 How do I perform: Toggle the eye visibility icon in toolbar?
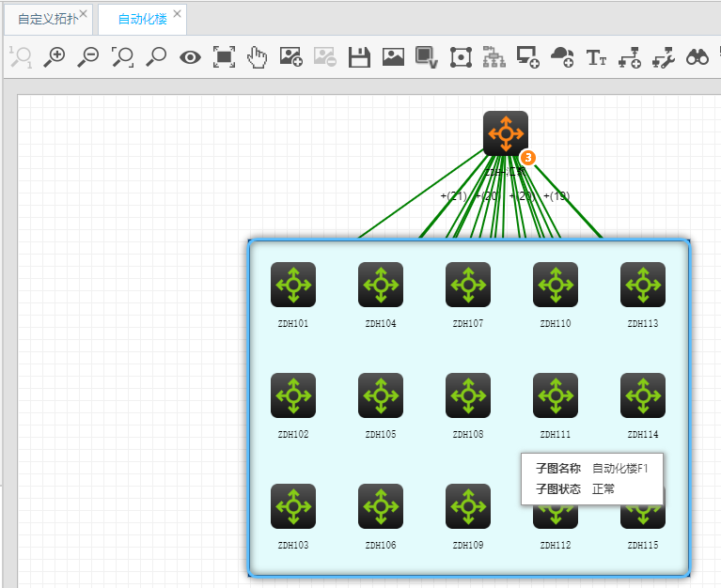coord(190,57)
